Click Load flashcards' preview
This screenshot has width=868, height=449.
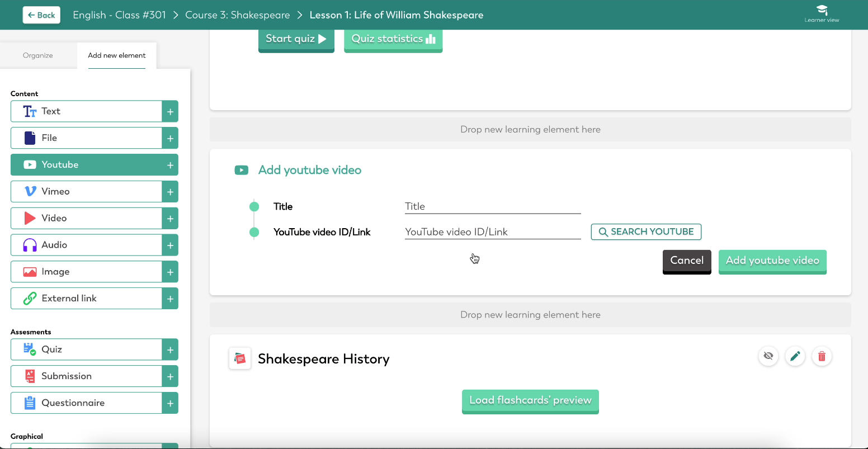530,400
